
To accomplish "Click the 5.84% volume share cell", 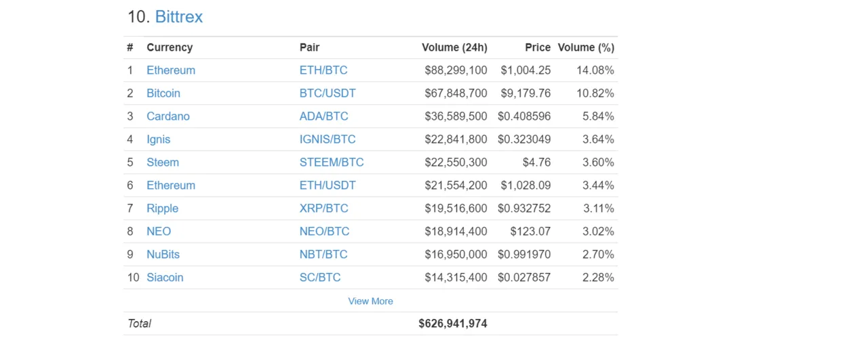I will coord(598,116).
